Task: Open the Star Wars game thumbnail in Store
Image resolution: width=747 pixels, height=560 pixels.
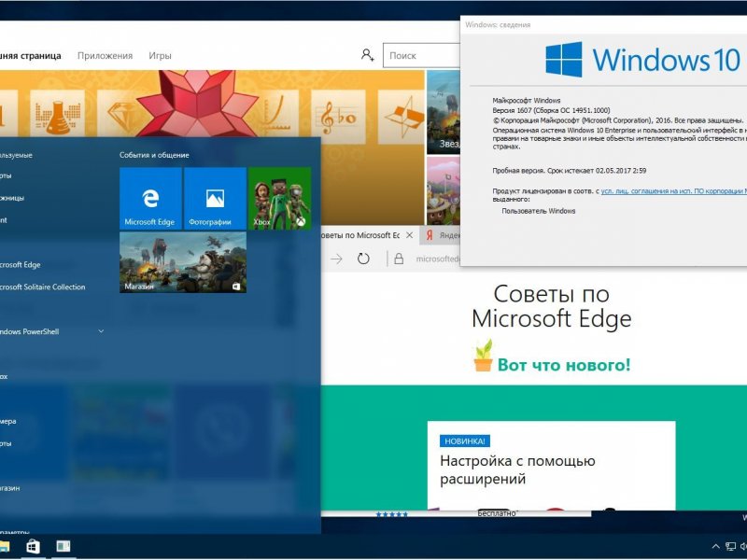Action: coord(443,112)
